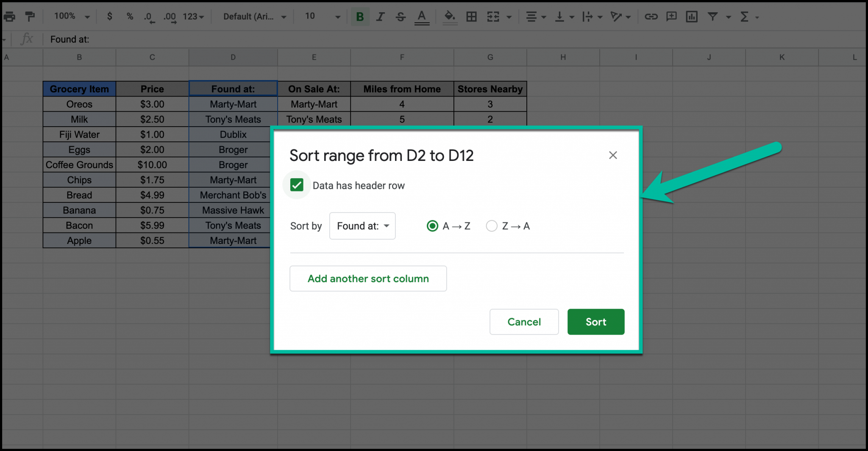Click the Sort button

pos(595,321)
